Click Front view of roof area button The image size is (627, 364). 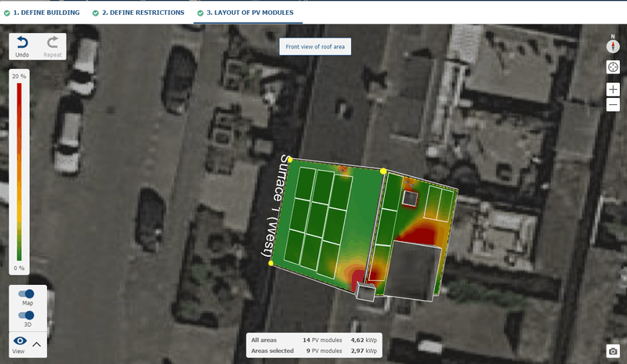tap(315, 47)
